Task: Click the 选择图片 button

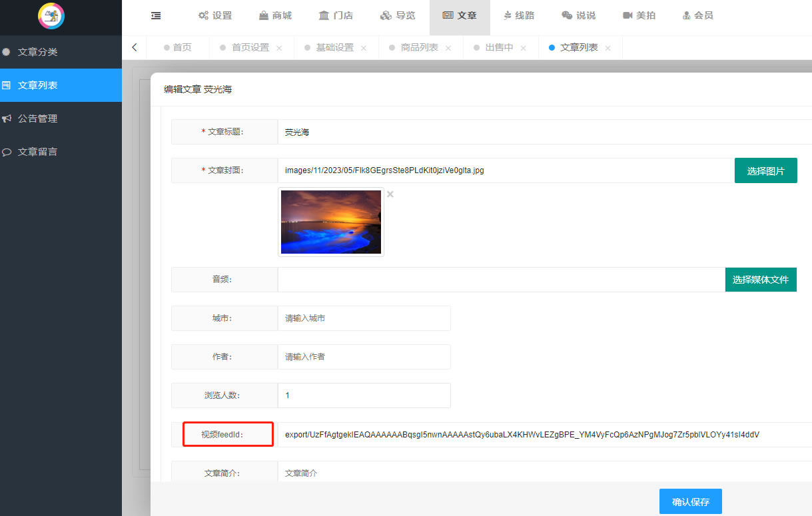Action: (x=766, y=170)
